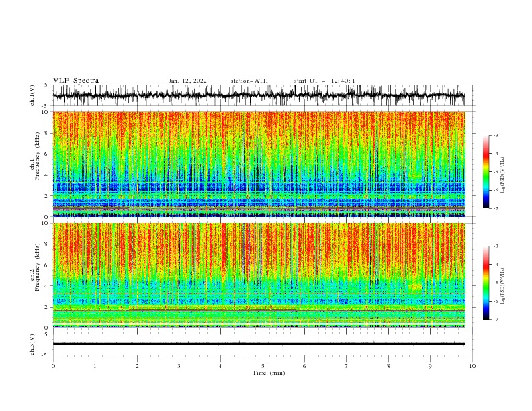Viewport: 532px width, 411px height.
Task: Click the ch.3 flat waveform trace
Action: 259,344
